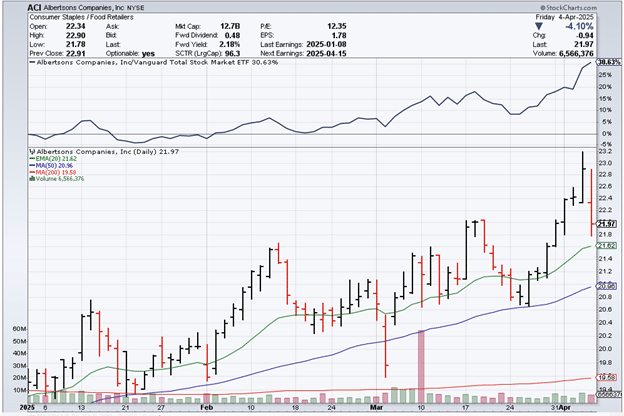Click the High value 22.90
The height and width of the screenshot is (416, 624).
click(76, 35)
